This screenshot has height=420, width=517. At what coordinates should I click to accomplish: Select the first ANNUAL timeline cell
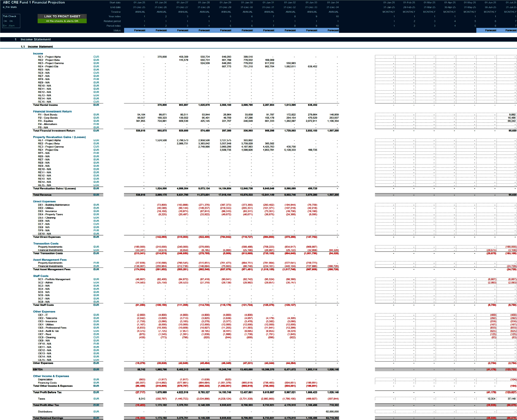(140, 12)
